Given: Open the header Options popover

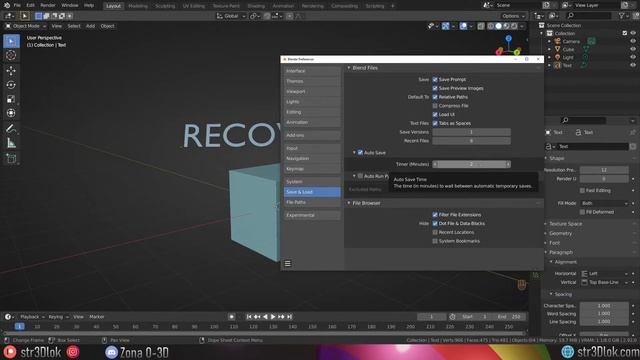Looking at the screenshot, I should click(513, 16).
